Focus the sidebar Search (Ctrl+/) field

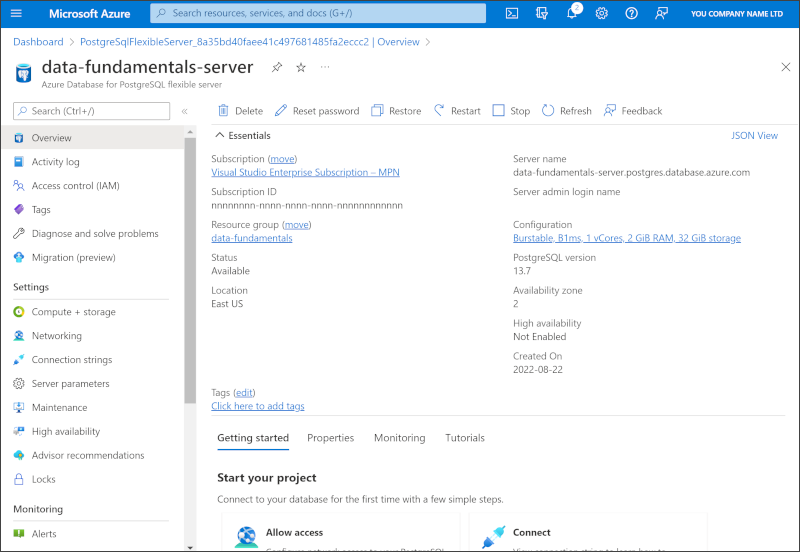coord(92,111)
